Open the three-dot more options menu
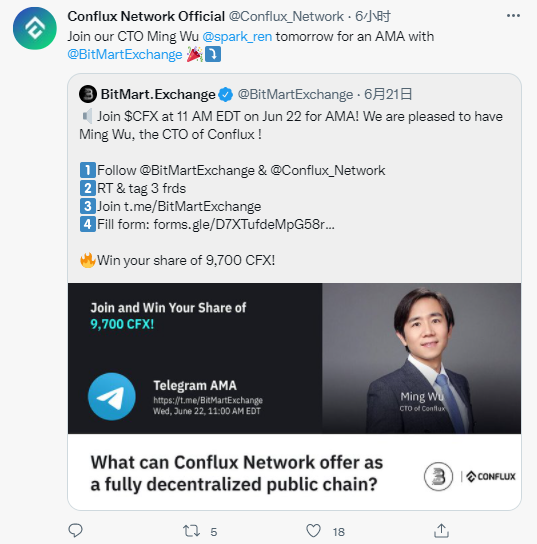The width and height of the screenshot is (537, 544). pos(513,16)
